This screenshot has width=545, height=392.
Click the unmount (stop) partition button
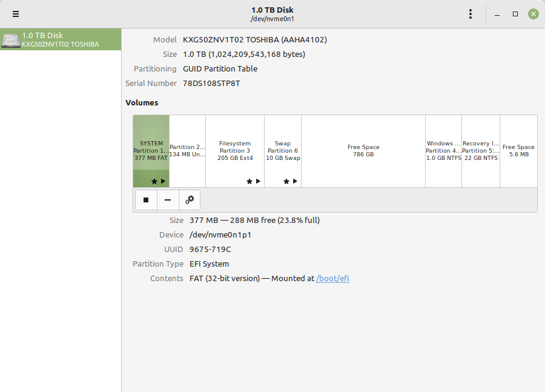146,200
